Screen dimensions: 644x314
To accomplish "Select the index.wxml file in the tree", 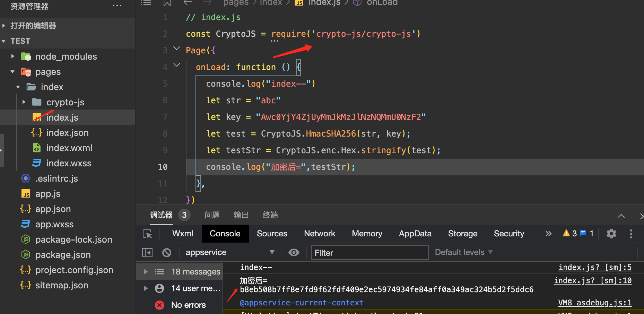I will coord(69,148).
